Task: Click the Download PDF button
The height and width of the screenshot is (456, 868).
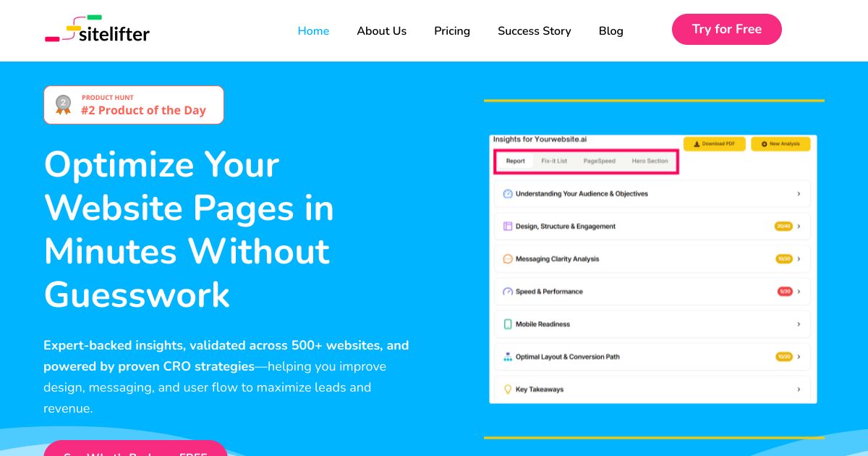Action: tap(715, 144)
